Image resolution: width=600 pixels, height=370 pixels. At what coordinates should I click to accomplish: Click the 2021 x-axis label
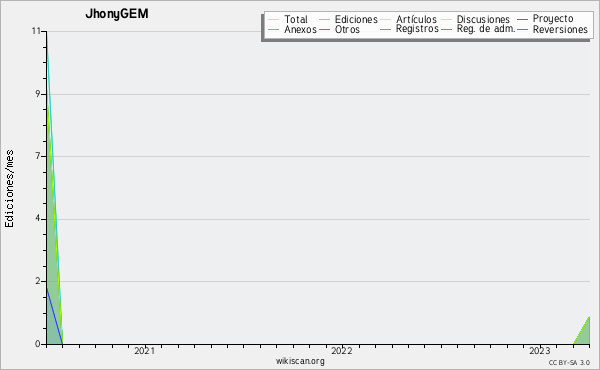(145, 351)
